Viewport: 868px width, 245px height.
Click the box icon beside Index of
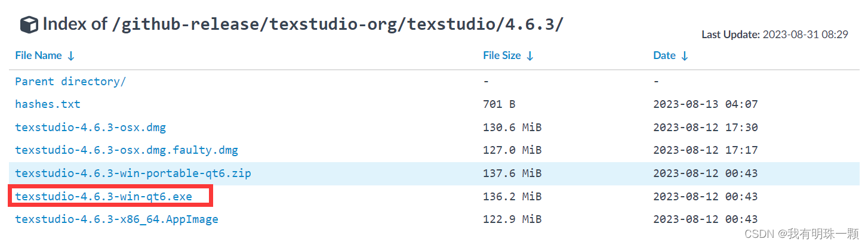pos(29,24)
